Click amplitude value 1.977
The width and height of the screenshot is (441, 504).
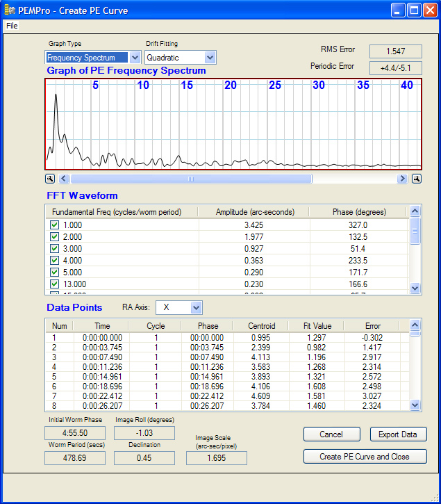[253, 237]
